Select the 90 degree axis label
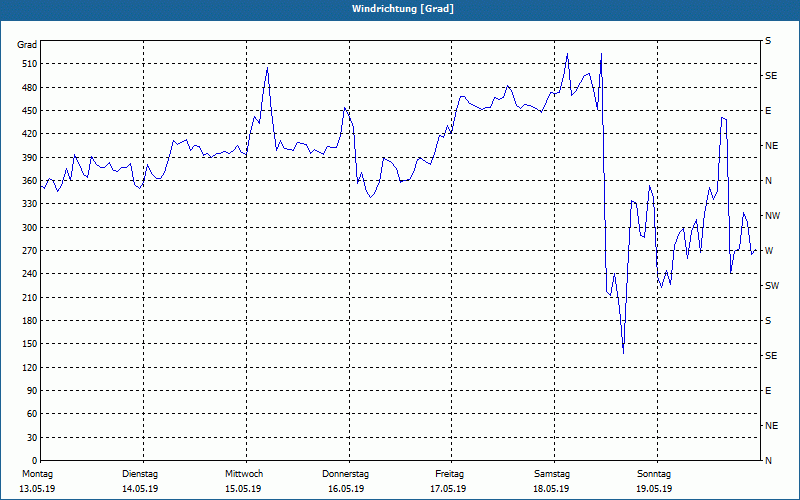Viewport: 800px width, 500px height. tap(32, 391)
